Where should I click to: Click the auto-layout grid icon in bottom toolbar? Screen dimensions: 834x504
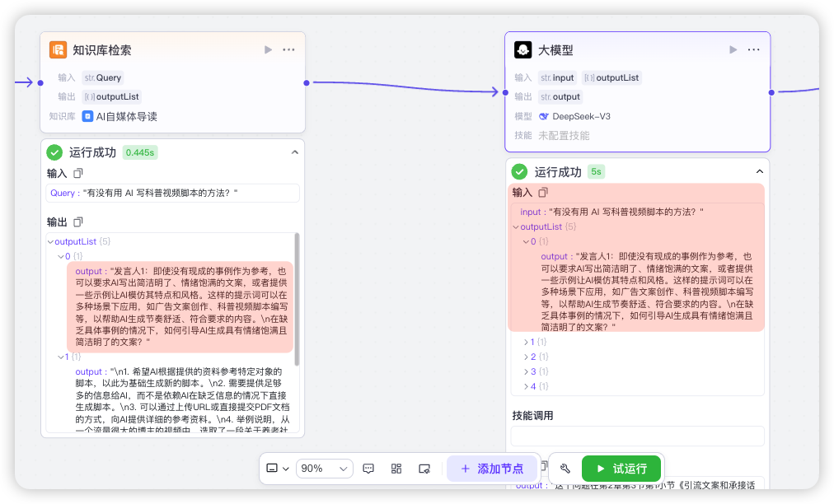396,469
